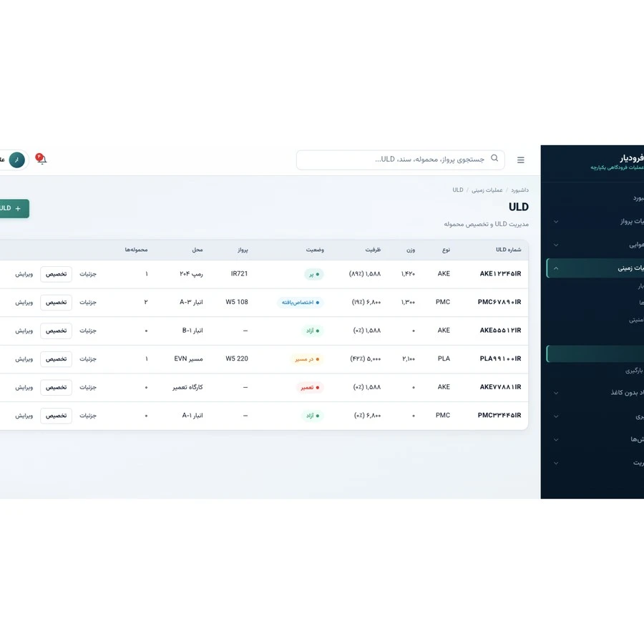This screenshot has height=644, width=644.
Task: Open بارگیری item in sidebar
Action: pyautogui.click(x=634, y=371)
